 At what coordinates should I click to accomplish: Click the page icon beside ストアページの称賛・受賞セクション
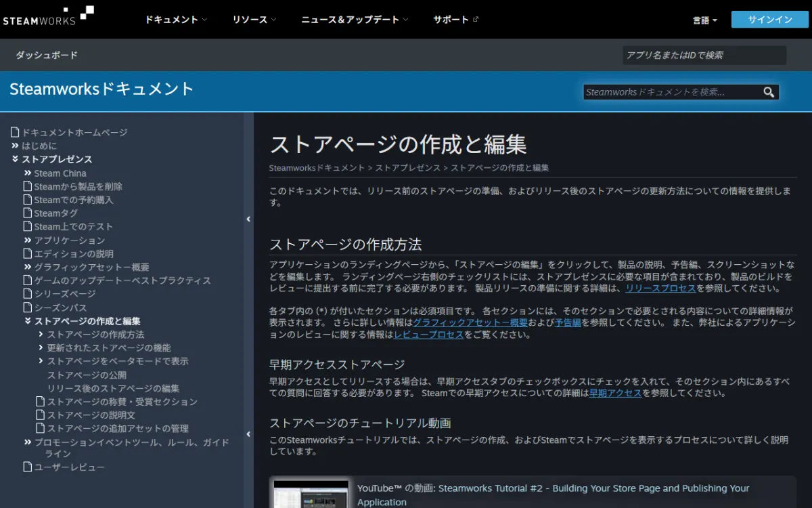click(x=41, y=402)
